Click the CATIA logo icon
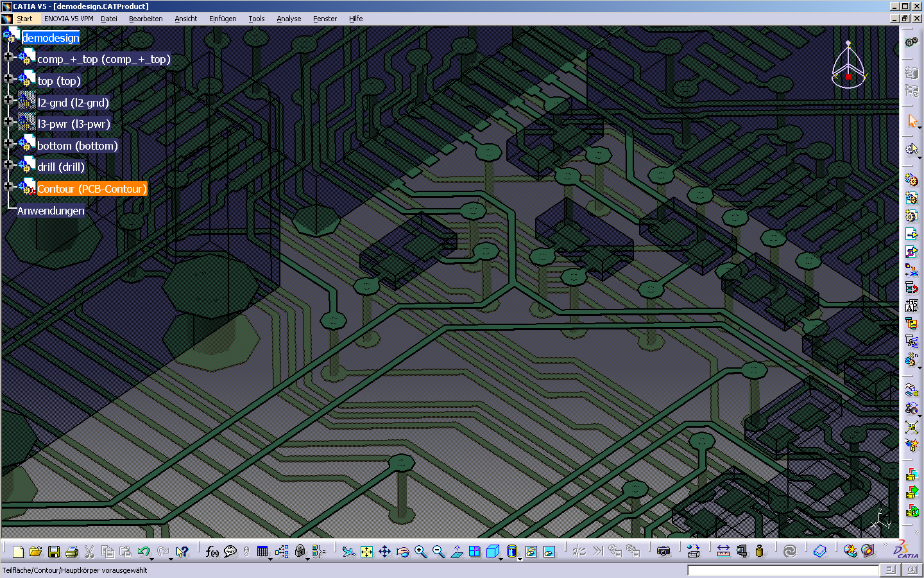 pyautogui.click(x=906, y=550)
